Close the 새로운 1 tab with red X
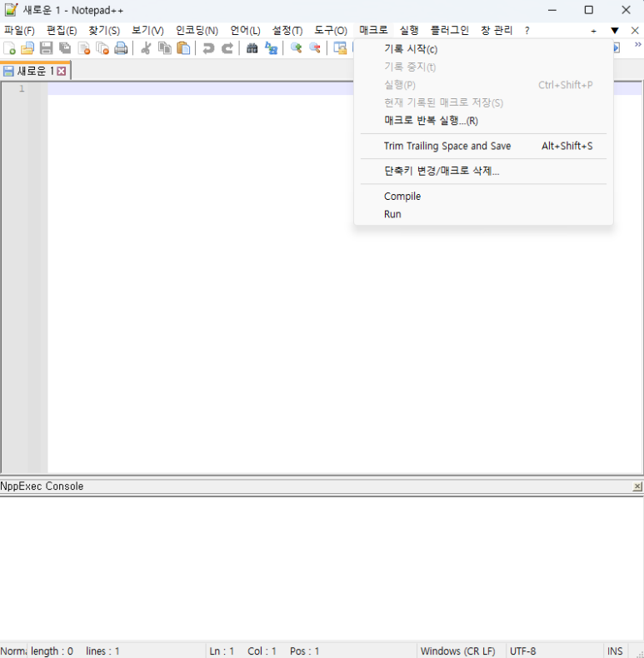644x658 pixels. click(x=62, y=72)
